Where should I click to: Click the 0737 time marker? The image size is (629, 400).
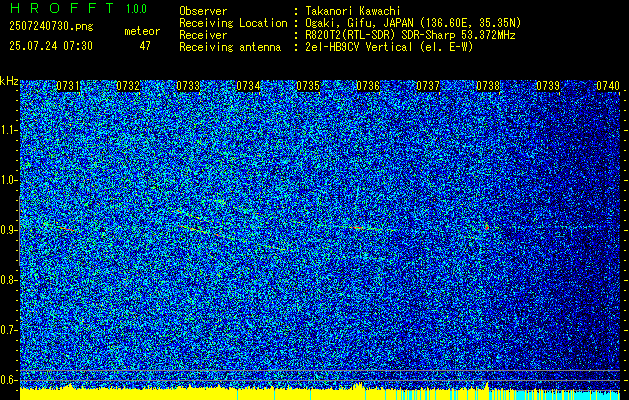pyautogui.click(x=428, y=86)
